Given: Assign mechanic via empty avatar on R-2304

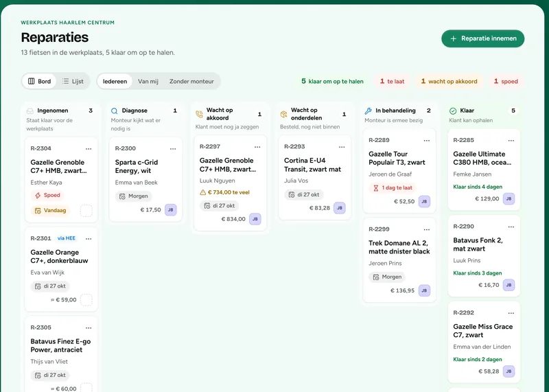Looking at the screenshot, I should [86, 211].
